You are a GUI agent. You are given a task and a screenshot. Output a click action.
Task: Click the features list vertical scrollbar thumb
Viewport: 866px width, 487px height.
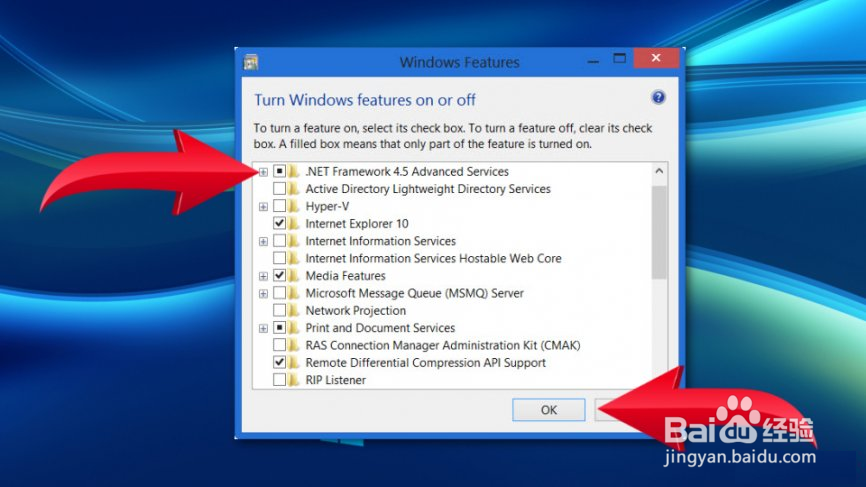[659, 232]
